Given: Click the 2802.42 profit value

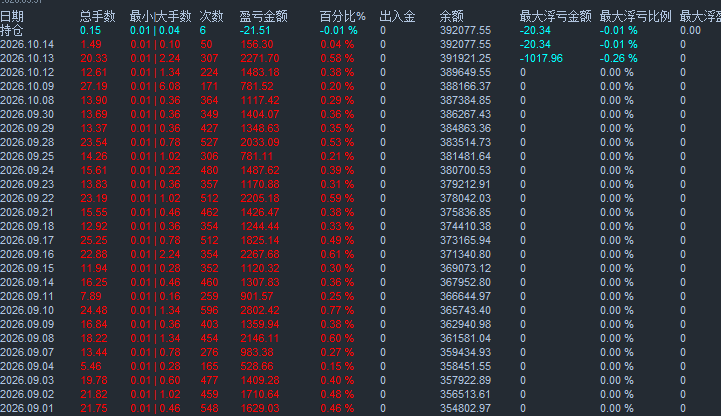Looking at the screenshot, I should pyautogui.click(x=260, y=310).
